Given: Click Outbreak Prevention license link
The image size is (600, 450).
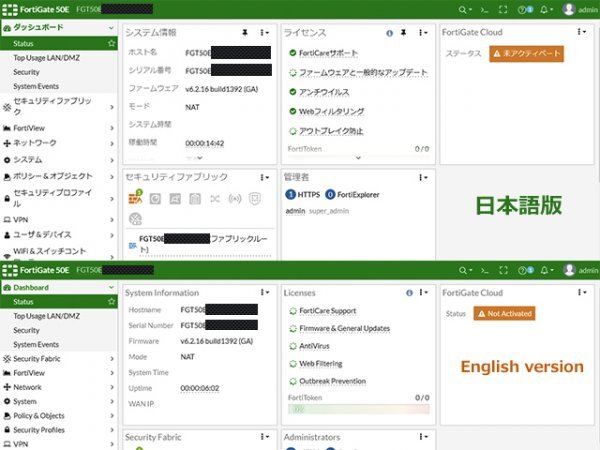Looking at the screenshot, I should [x=333, y=381].
